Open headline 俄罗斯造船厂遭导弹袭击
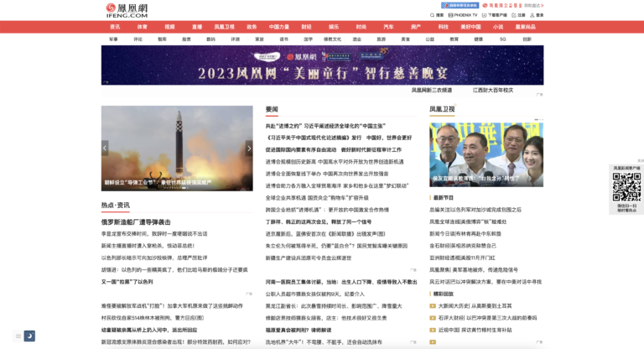Viewport: 644px width, 349px height. tap(136, 222)
